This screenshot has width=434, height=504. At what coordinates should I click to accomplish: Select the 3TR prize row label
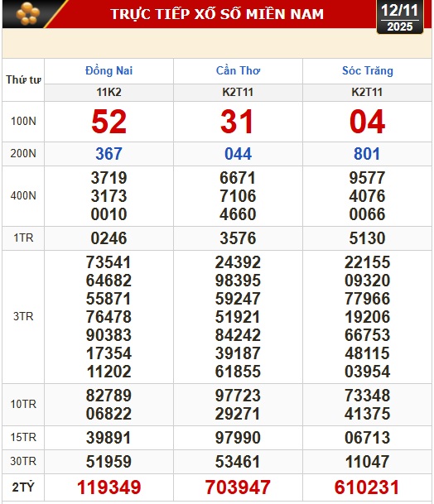point(23,317)
